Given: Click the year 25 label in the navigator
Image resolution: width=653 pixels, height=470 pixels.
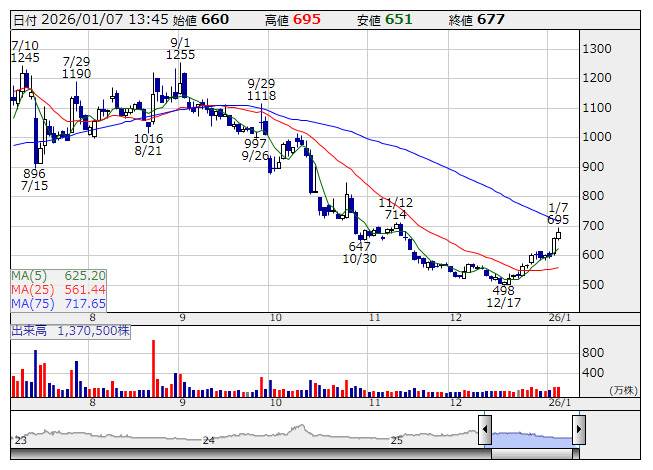Looking at the screenshot, I should (397, 440).
